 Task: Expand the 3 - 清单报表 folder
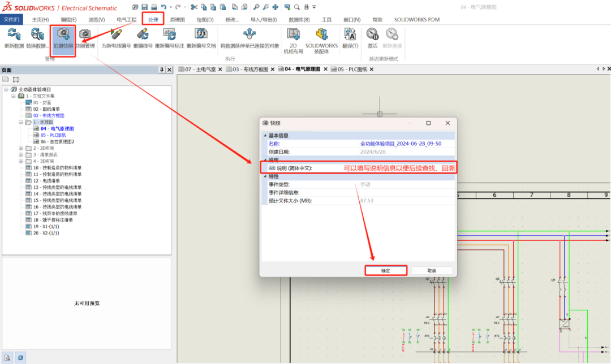(x=20, y=155)
